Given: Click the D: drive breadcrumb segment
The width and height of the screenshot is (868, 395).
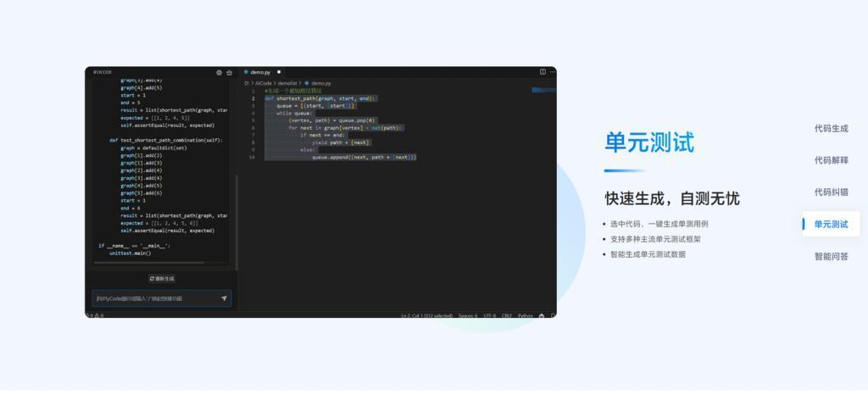Looking at the screenshot, I should click(247, 83).
